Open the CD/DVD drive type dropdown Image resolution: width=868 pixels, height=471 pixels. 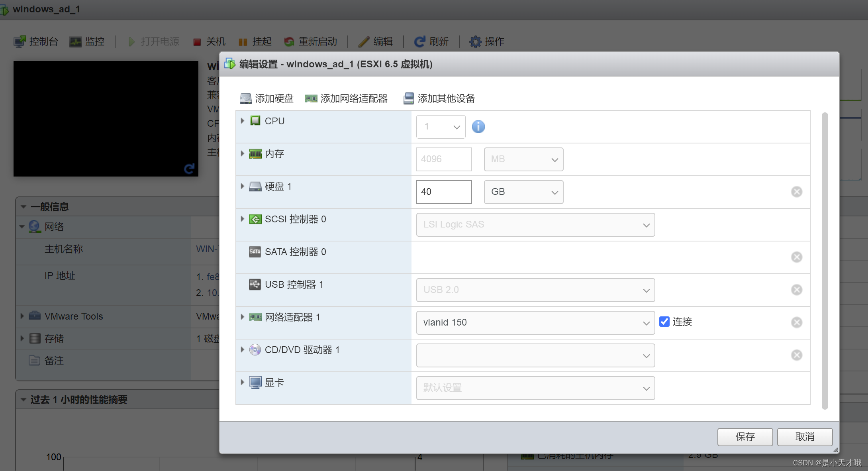pyautogui.click(x=535, y=355)
